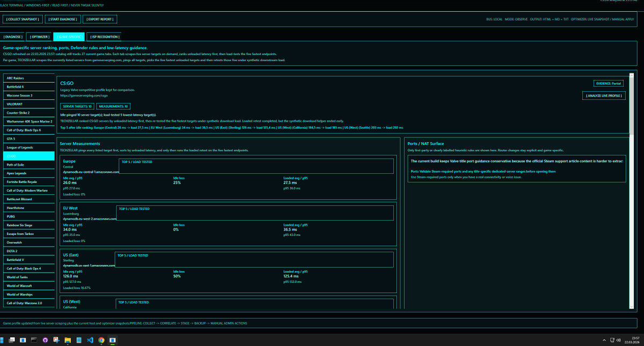Open Call of Duty: Black Ops 4
The image size is (644, 346).
[29, 268]
